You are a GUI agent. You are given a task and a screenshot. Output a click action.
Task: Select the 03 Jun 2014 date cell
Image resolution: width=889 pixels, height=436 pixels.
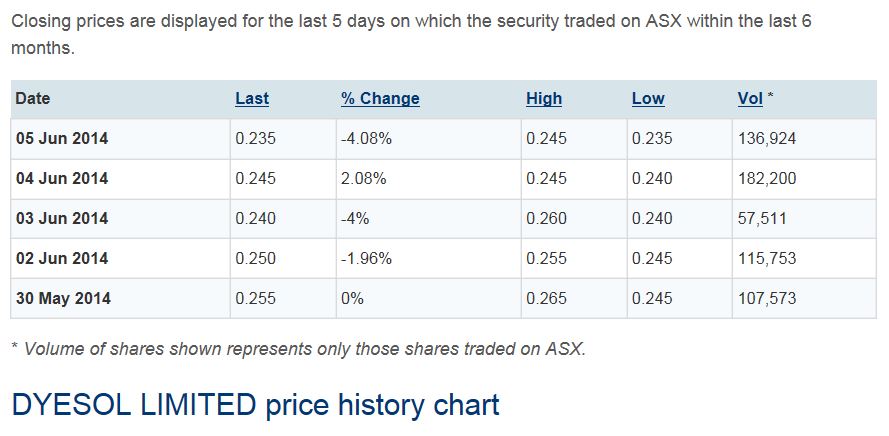click(x=62, y=218)
